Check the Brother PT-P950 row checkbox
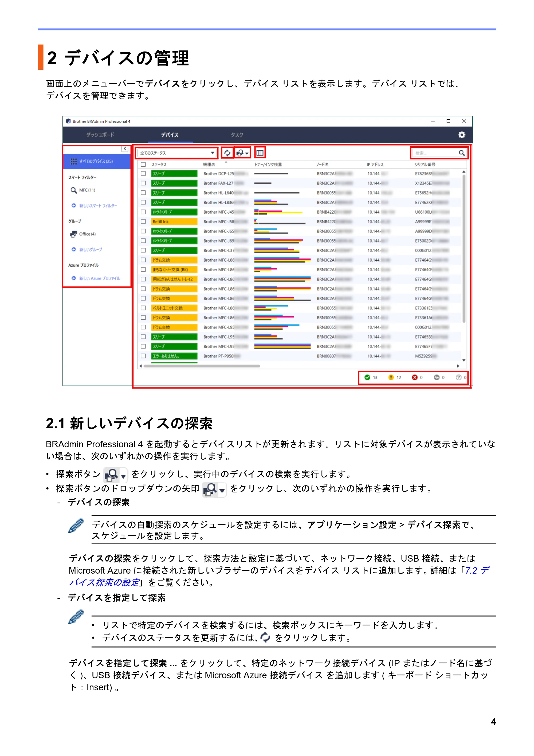The height and width of the screenshot is (756, 534). click(x=143, y=356)
